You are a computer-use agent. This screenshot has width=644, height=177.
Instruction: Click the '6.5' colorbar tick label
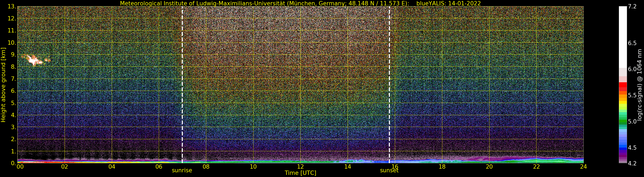[x=632, y=43]
